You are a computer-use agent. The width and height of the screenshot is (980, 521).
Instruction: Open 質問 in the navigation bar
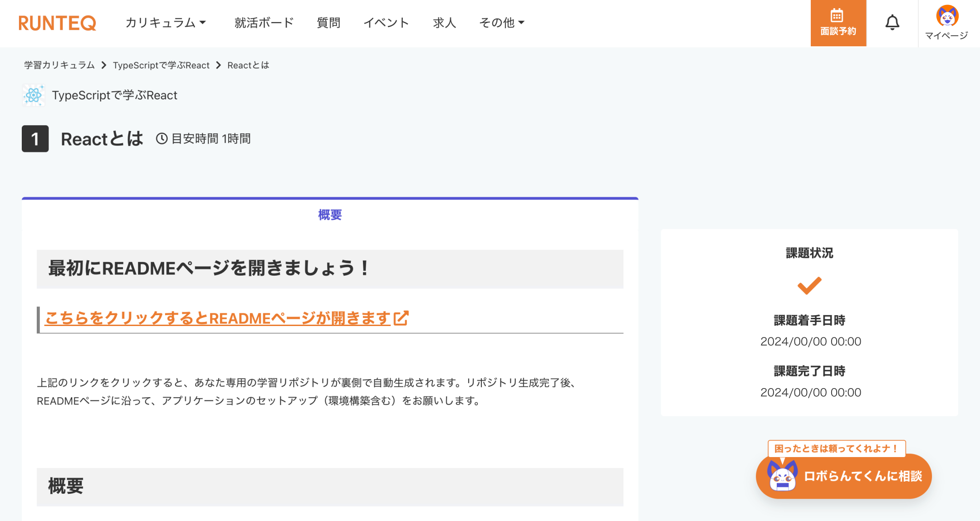(x=328, y=23)
